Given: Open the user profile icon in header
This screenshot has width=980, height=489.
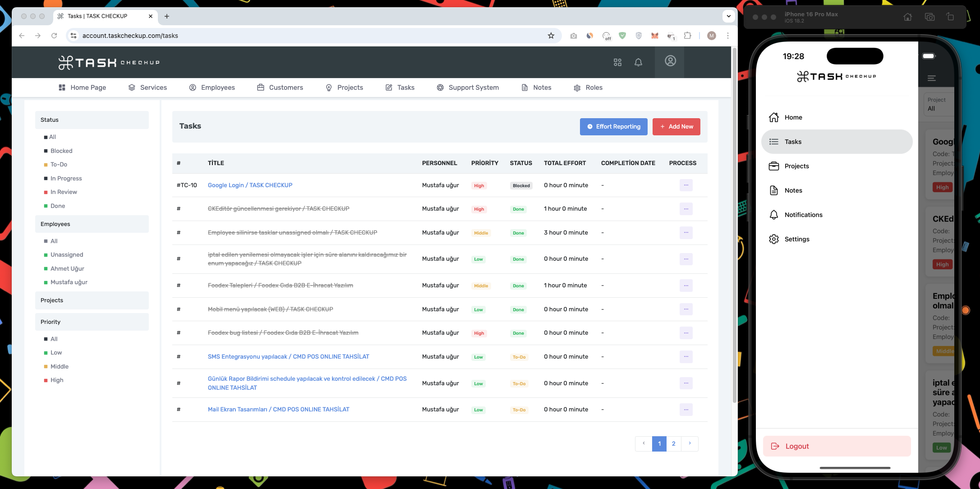Looking at the screenshot, I should [x=670, y=61].
